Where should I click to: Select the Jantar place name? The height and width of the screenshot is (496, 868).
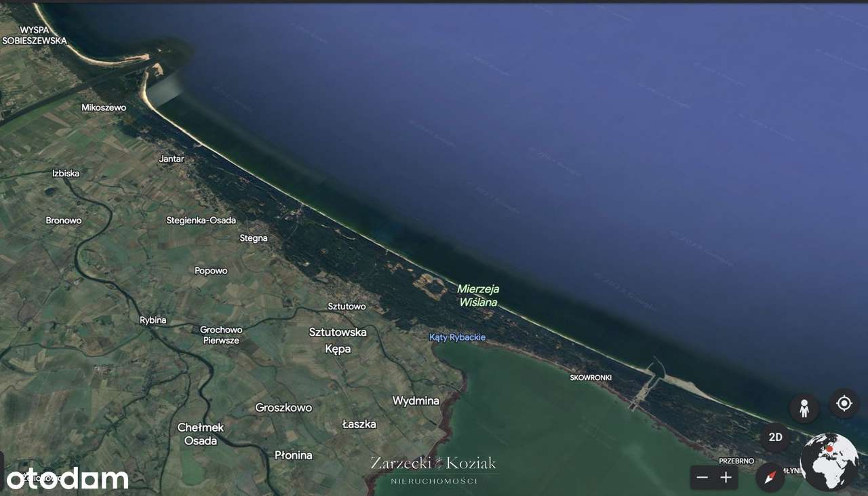172,159
